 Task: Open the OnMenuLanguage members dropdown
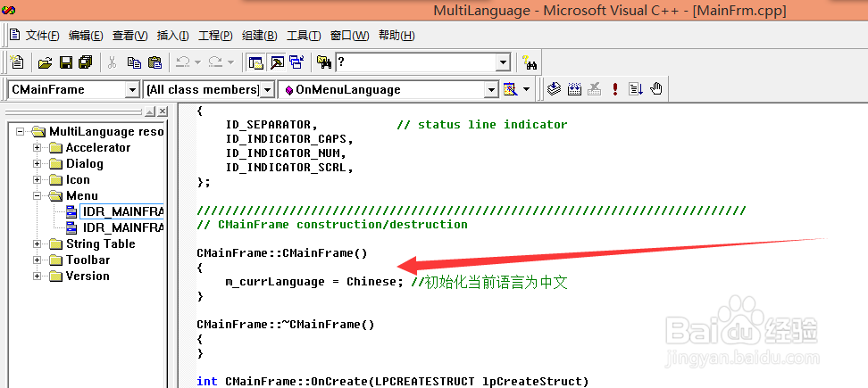pyautogui.click(x=491, y=89)
